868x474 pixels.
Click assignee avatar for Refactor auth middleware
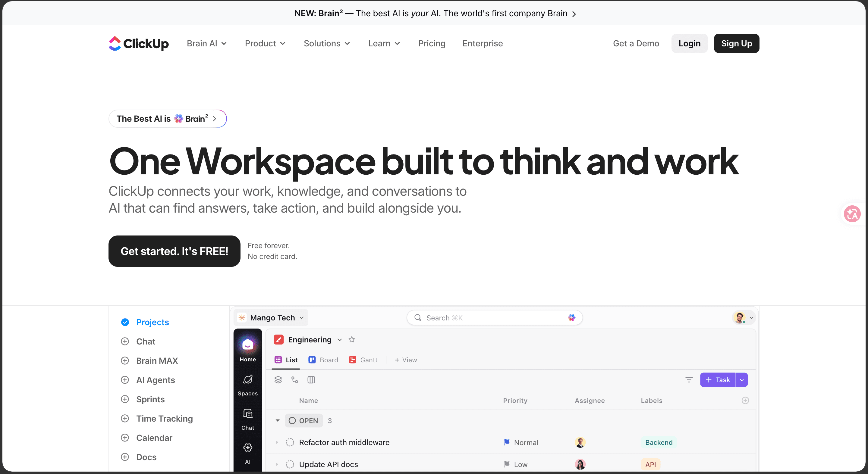pyautogui.click(x=580, y=442)
